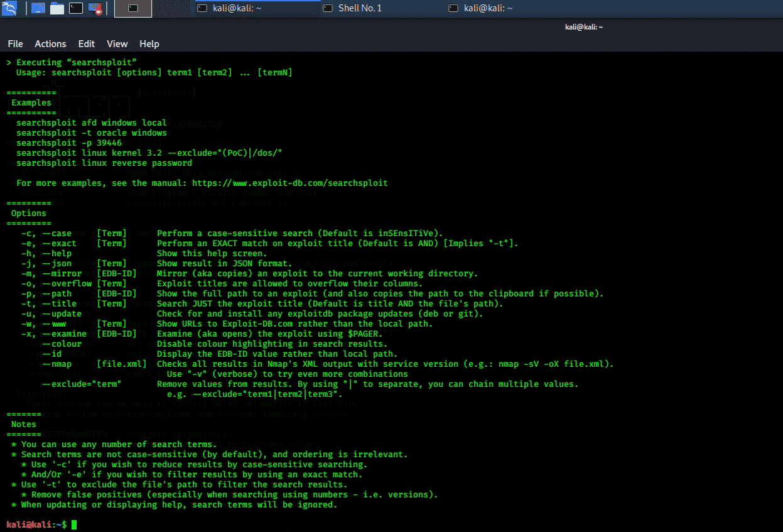Click the terminal icon beside Shell No. 1
Viewport: 783px width, 532px height.
[x=328, y=8]
